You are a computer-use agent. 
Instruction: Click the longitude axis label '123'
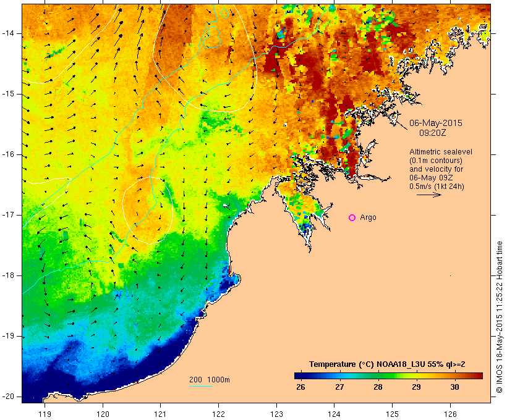(x=276, y=414)
